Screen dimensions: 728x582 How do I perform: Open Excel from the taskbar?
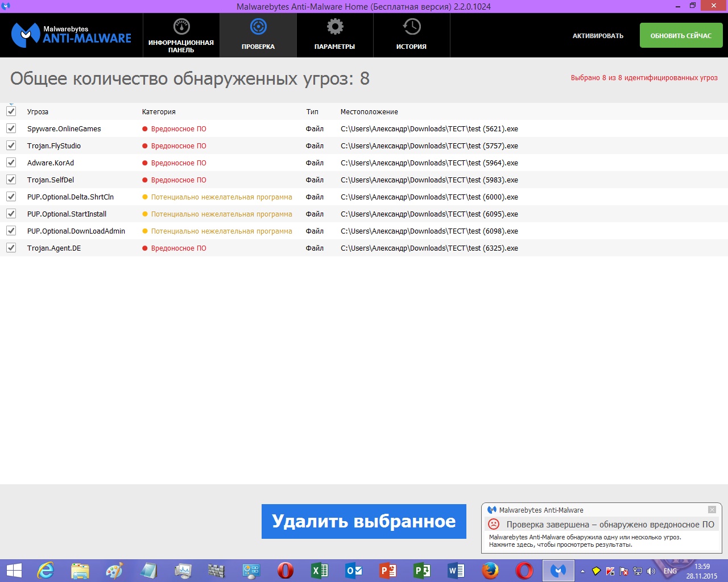tap(320, 570)
